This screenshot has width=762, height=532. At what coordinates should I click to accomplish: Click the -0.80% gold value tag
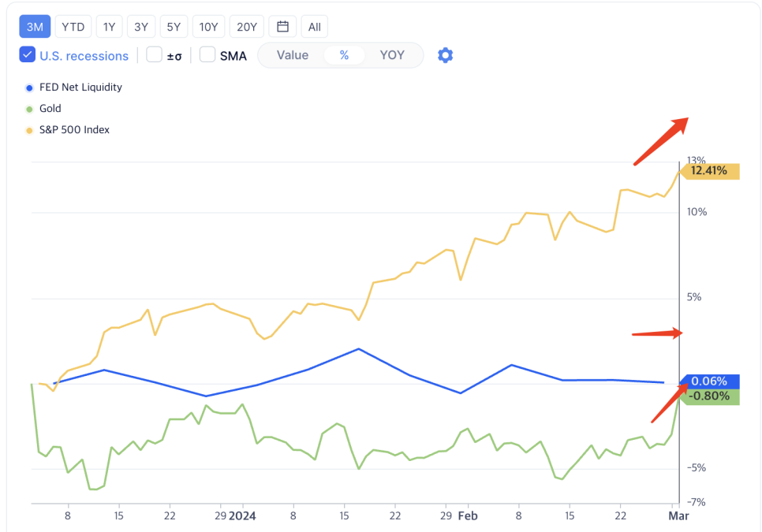[x=709, y=396]
